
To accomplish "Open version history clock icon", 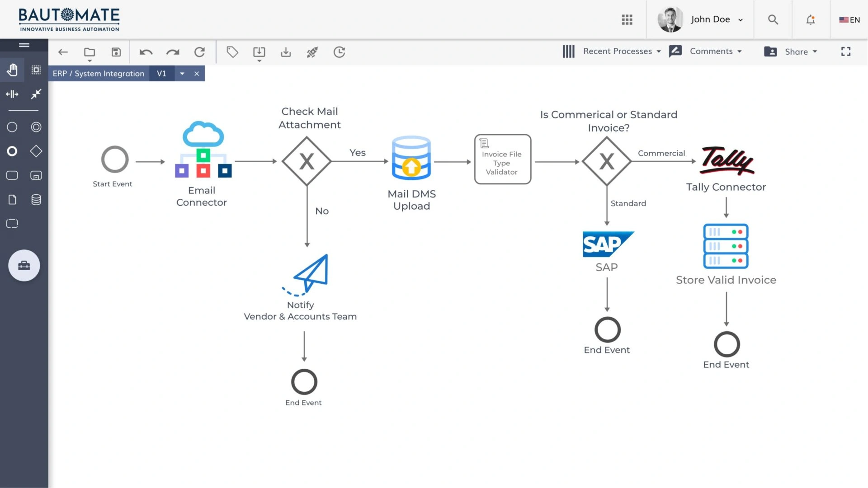I will pos(339,52).
